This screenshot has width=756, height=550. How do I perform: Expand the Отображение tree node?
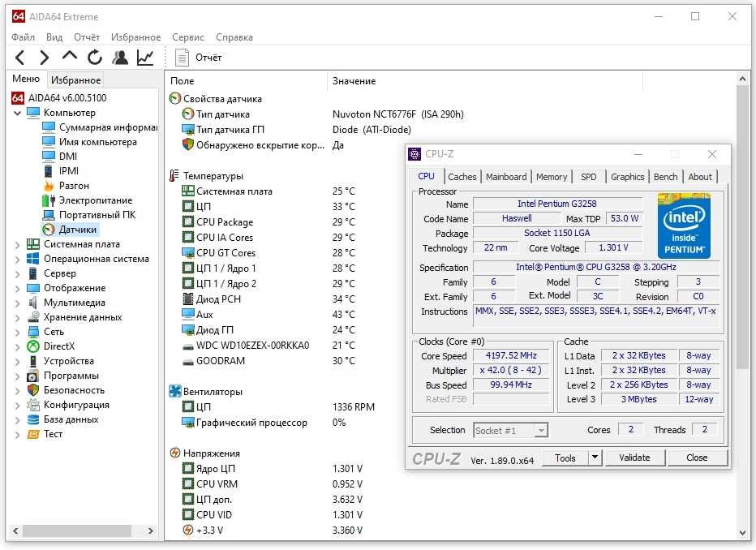pyautogui.click(x=17, y=288)
